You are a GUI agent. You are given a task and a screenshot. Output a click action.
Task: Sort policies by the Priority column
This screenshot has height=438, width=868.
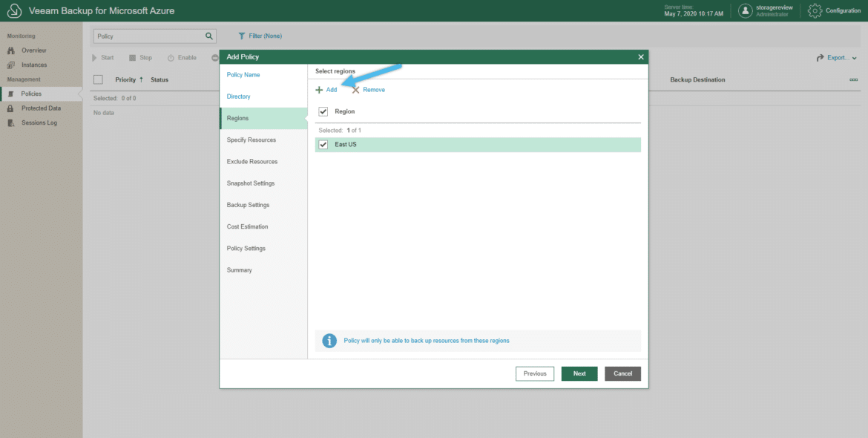point(129,79)
